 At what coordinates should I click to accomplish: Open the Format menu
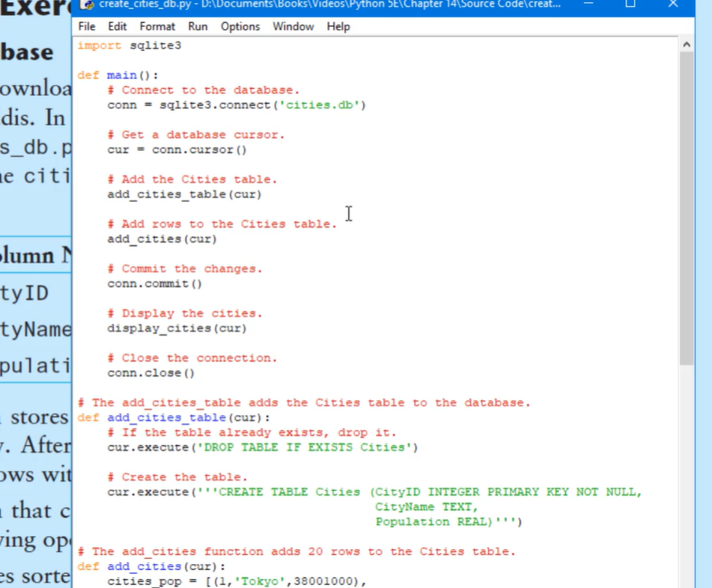click(x=157, y=27)
